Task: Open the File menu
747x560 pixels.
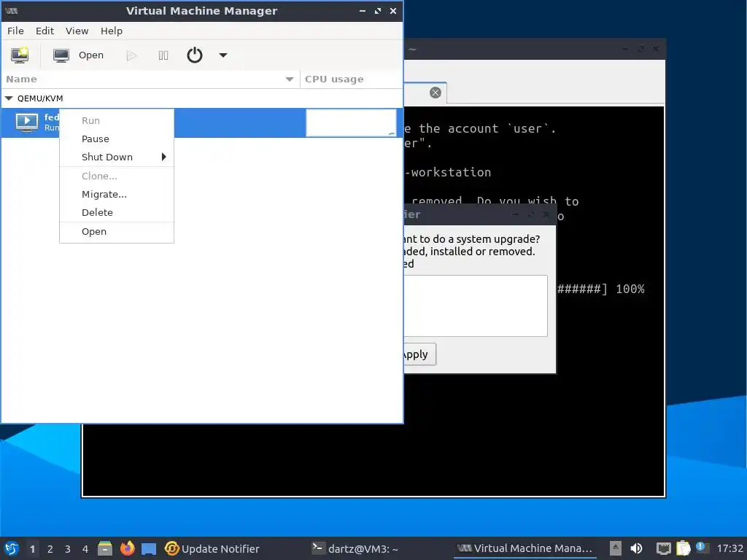Action: (15, 31)
